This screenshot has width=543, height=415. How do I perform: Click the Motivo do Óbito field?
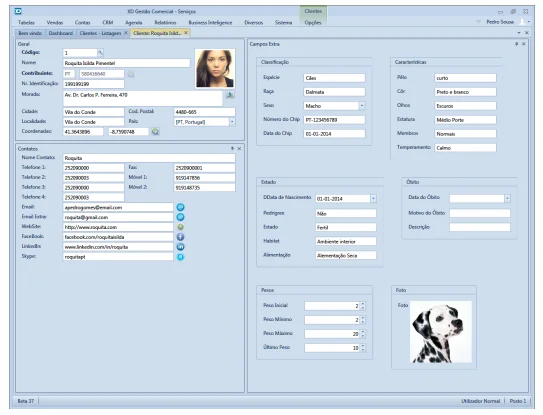coord(480,213)
